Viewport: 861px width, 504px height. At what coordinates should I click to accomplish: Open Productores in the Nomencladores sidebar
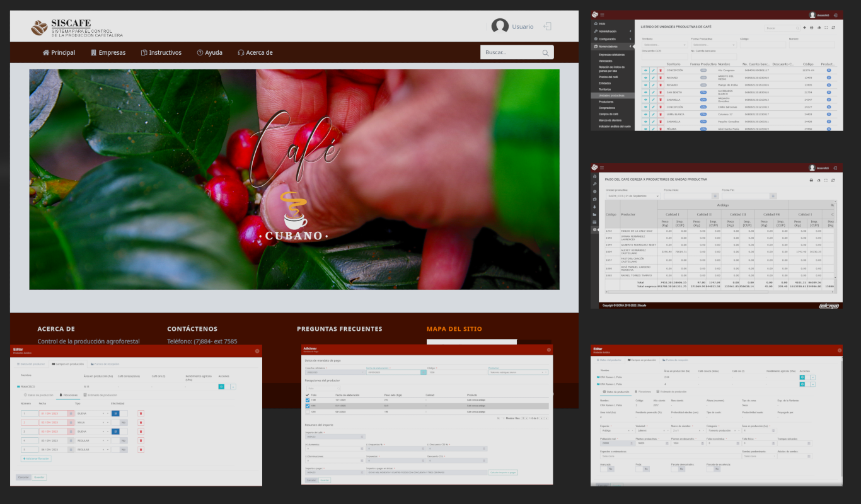pyautogui.click(x=606, y=101)
